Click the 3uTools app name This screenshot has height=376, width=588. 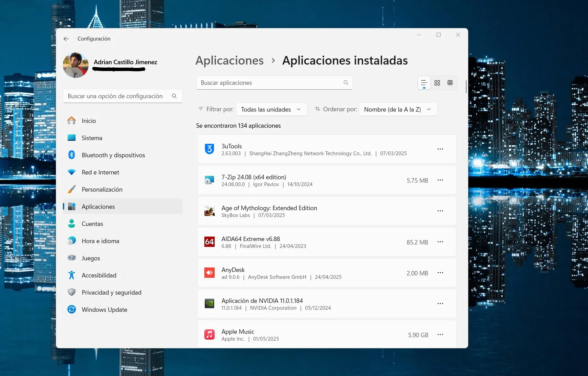[x=231, y=146]
